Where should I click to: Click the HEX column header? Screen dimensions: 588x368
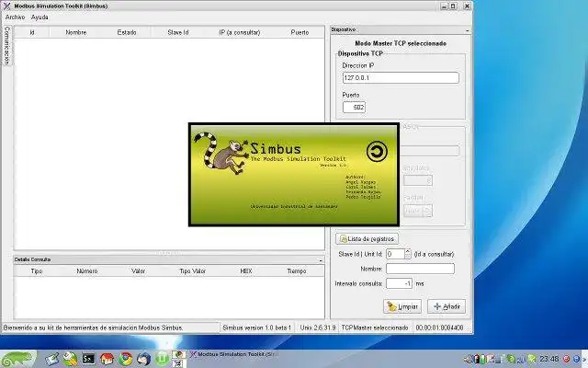246,270
